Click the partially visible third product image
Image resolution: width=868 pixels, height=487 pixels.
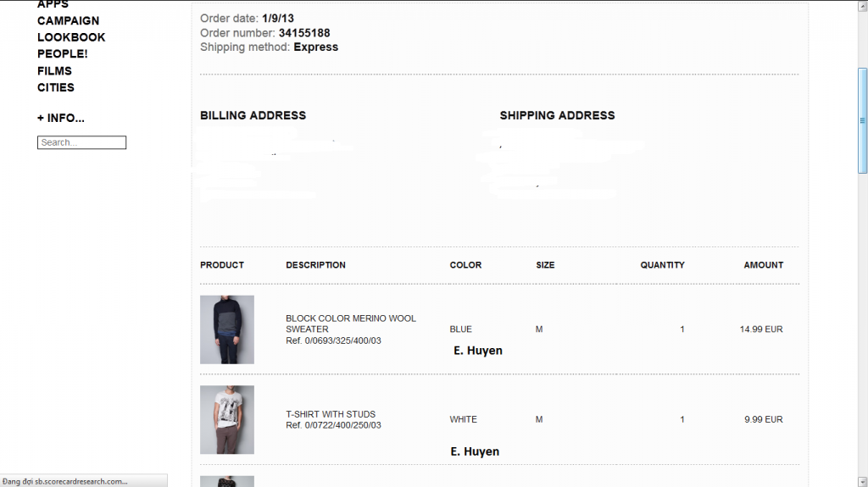[x=227, y=481]
